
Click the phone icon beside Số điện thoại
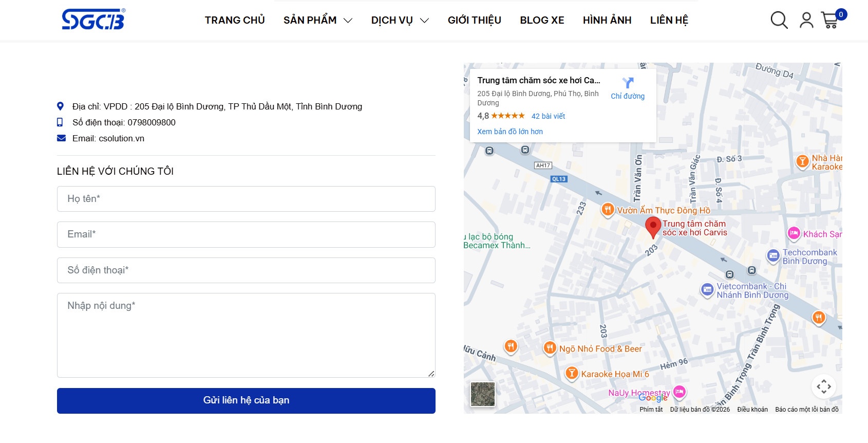pyautogui.click(x=60, y=122)
